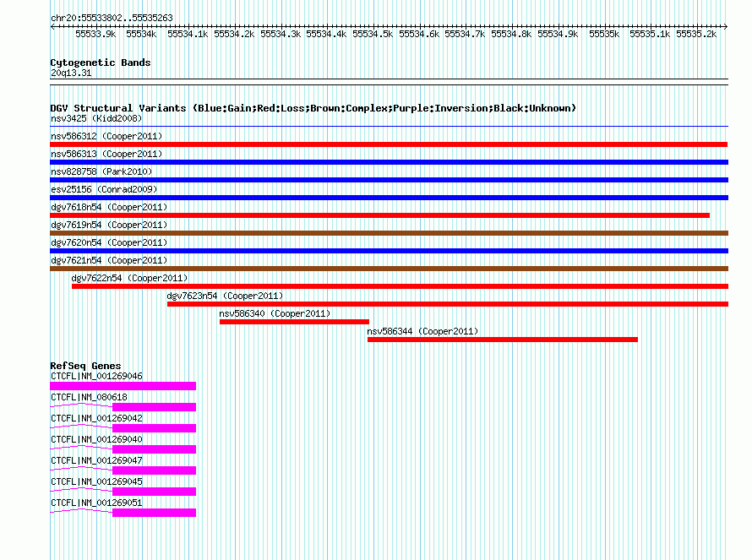Click the RefSeq Genes track title
This screenshot has height=560, width=752.
pos(85,366)
